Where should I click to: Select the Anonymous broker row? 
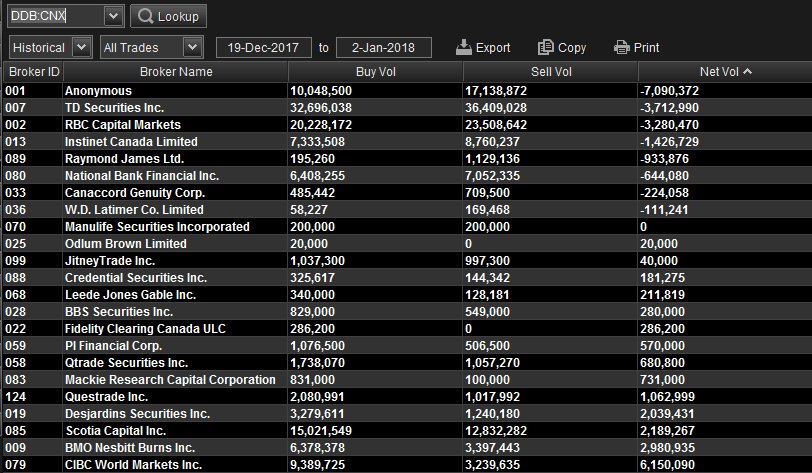[407, 91]
